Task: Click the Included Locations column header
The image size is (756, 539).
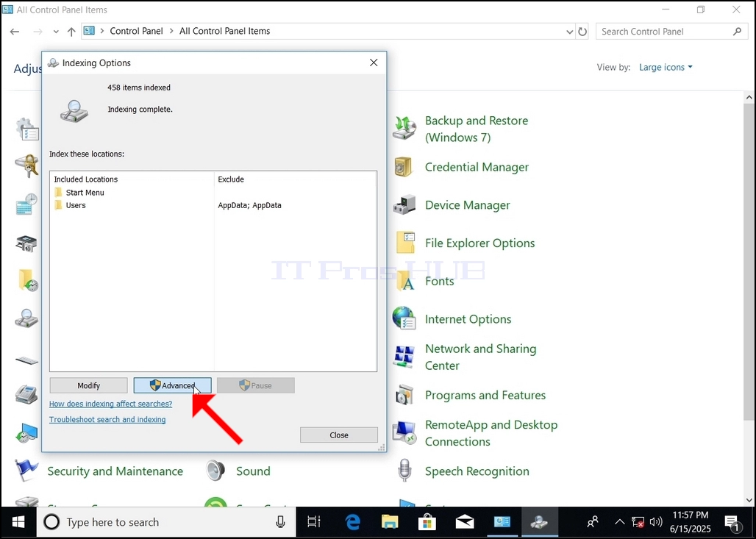Action: point(86,179)
